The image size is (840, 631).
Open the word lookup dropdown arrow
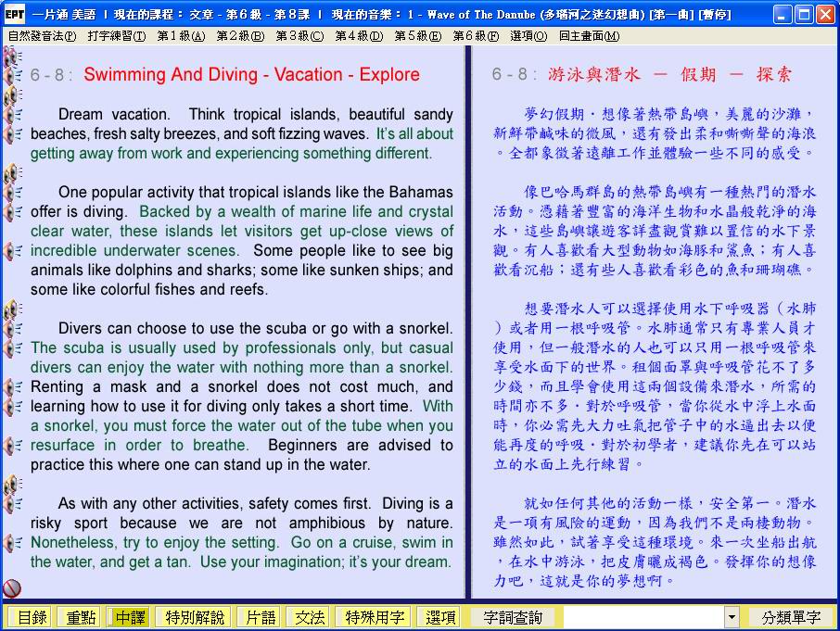click(x=732, y=617)
